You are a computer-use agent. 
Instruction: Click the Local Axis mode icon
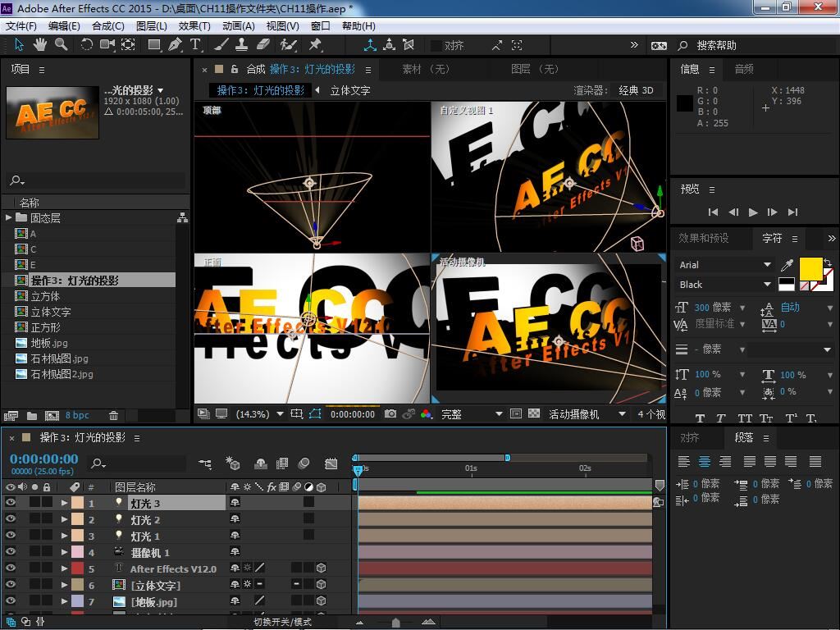[370, 45]
